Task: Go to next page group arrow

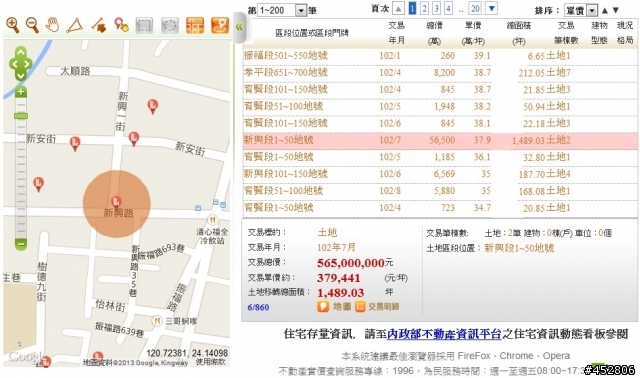Action: (x=491, y=9)
